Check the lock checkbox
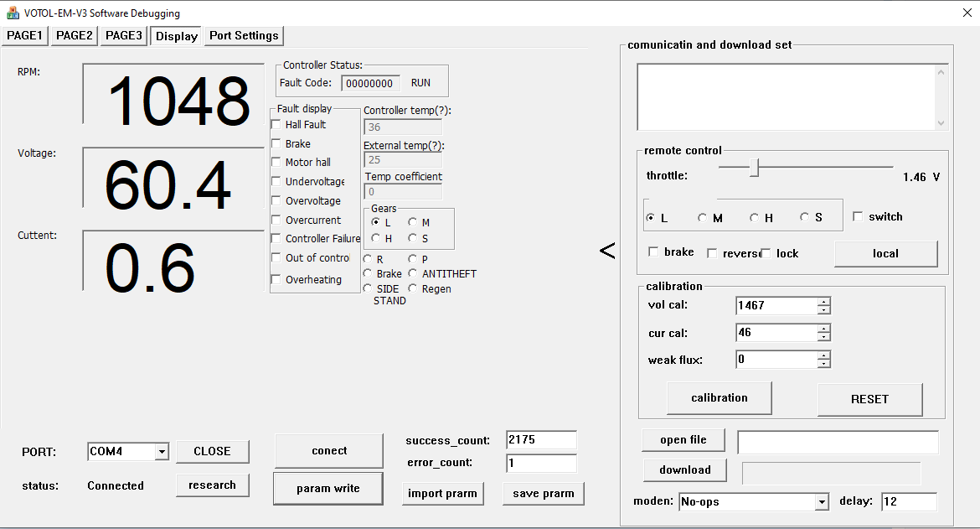The width and height of the screenshot is (980, 529). (x=766, y=253)
